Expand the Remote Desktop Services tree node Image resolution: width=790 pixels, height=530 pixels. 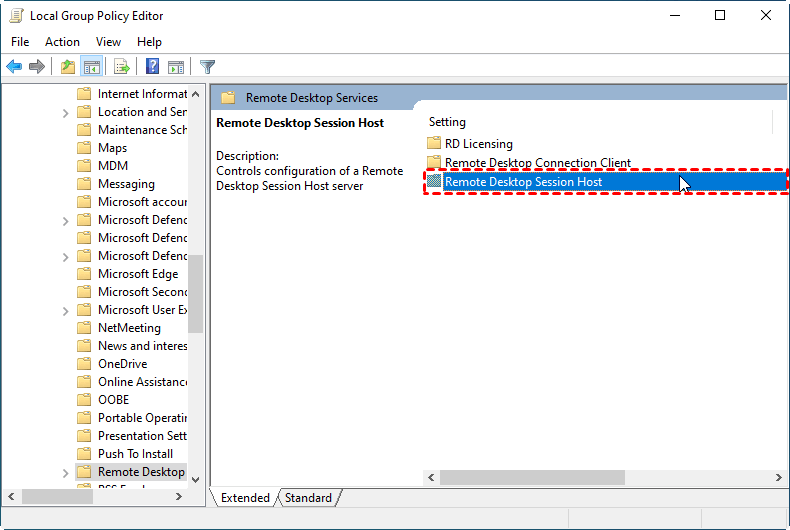click(65, 473)
